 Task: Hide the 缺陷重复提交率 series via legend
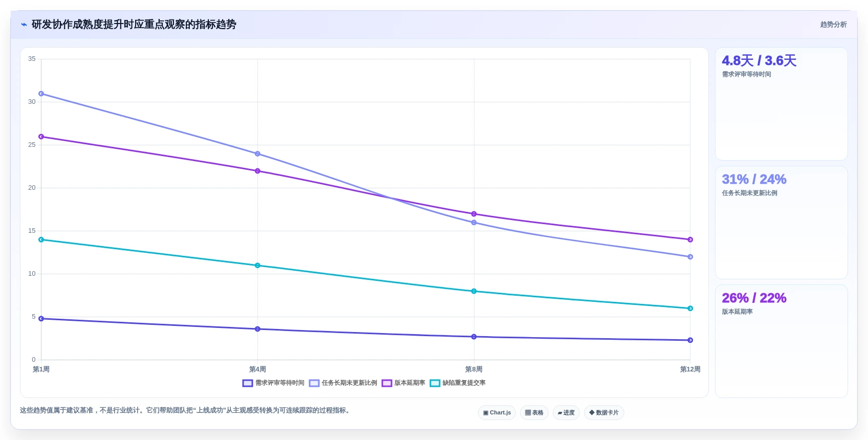(x=435, y=383)
